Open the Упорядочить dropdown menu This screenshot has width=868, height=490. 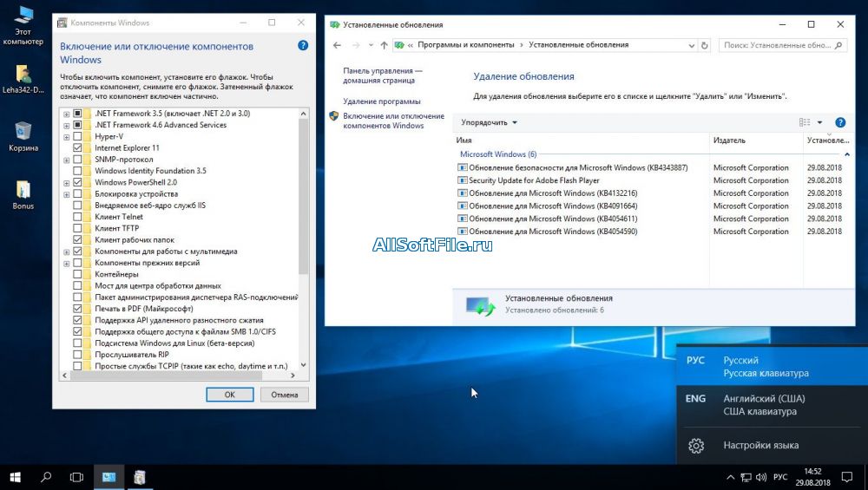tap(489, 123)
